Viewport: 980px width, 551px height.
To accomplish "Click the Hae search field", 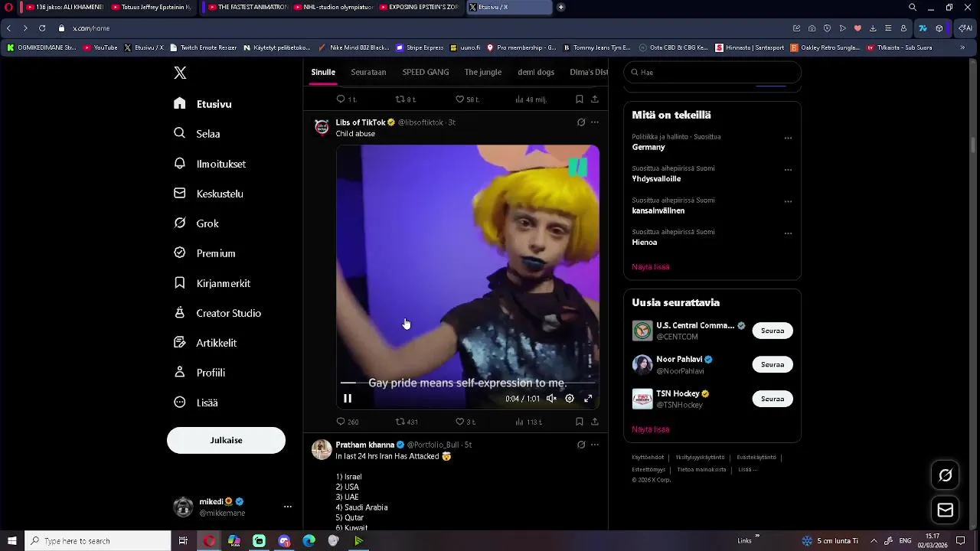I will (712, 72).
